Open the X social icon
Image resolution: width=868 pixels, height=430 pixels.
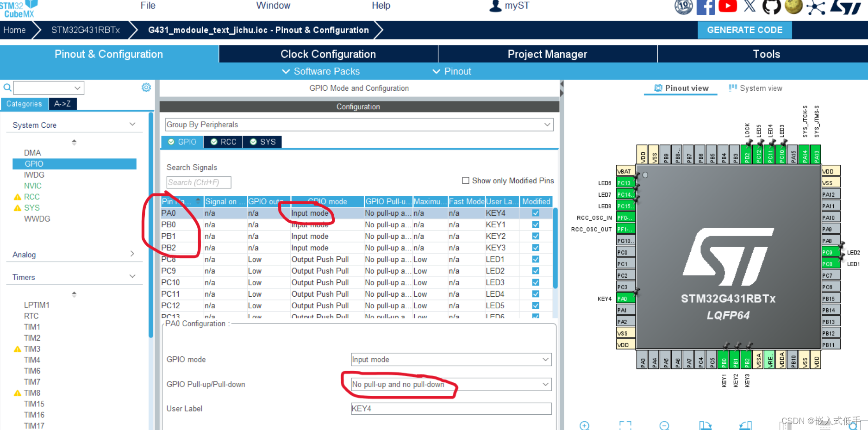pyautogui.click(x=749, y=6)
